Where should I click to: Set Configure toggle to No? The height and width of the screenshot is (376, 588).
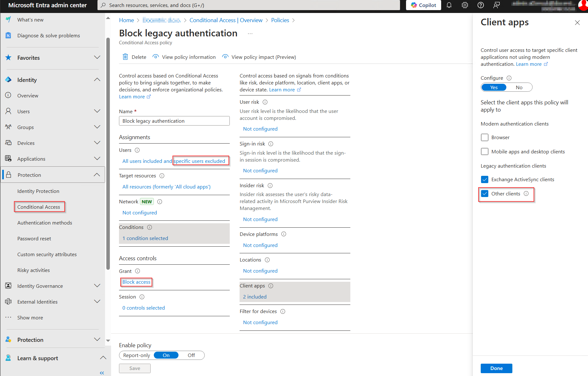[519, 88]
